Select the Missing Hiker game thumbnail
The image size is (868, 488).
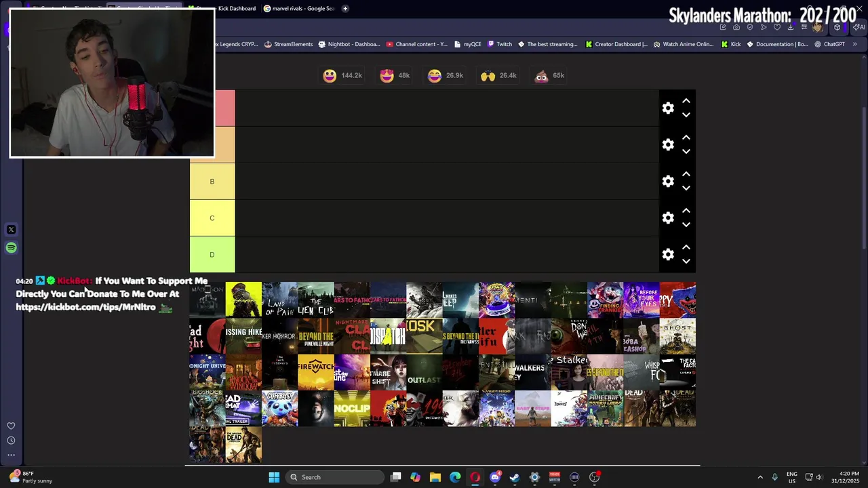(243, 336)
